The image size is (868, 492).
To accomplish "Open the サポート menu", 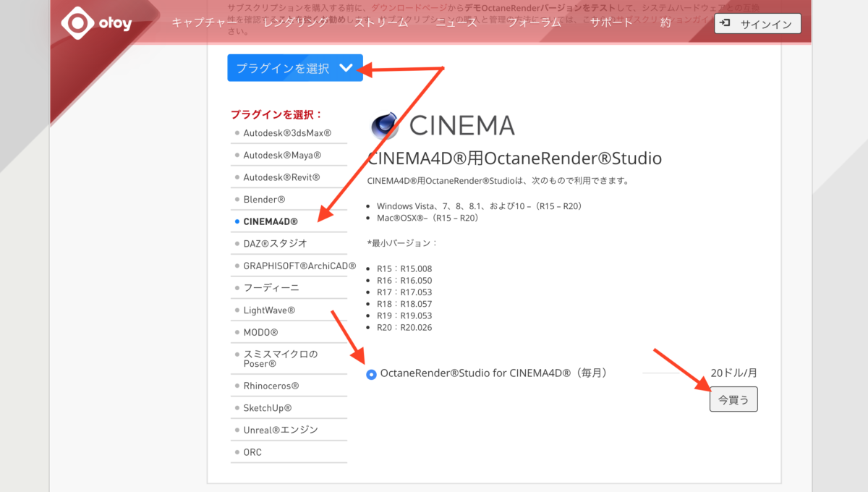I will tap(611, 22).
